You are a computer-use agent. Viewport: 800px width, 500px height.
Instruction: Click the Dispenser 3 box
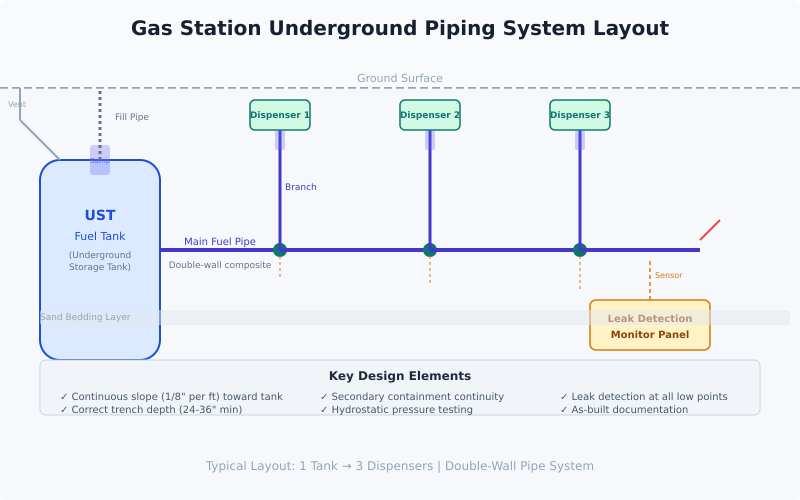pyautogui.click(x=580, y=115)
